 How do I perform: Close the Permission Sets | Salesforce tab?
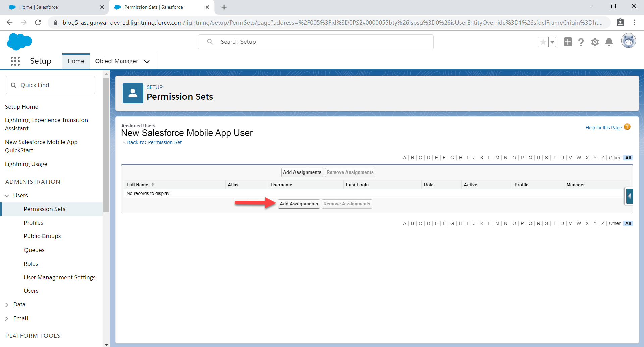[207, 7]
